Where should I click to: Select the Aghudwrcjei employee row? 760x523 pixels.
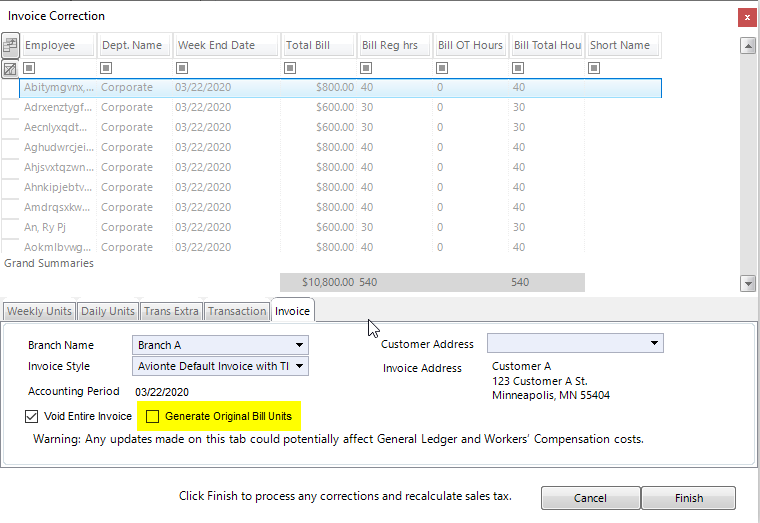[340, 147]
